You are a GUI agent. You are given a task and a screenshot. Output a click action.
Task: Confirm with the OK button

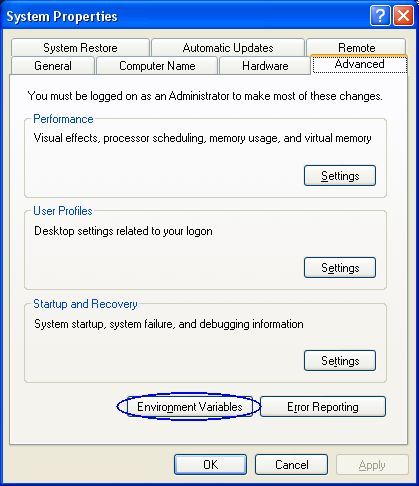[x=210, y=465]
